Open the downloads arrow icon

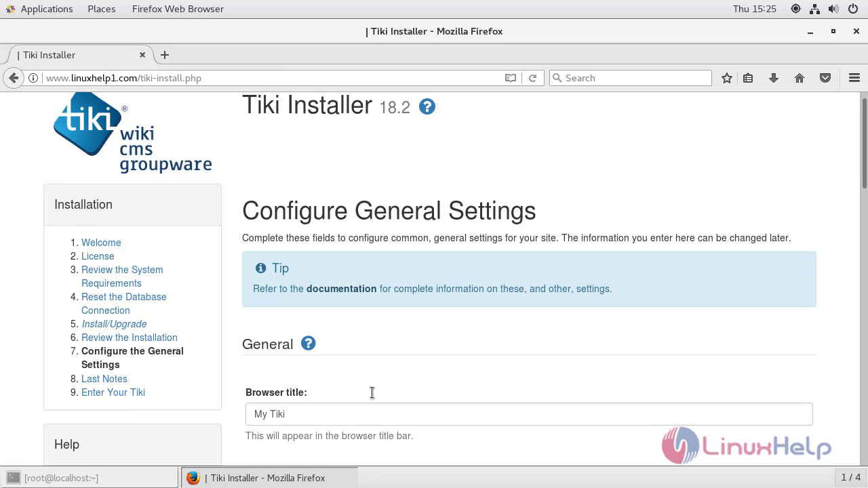point(773,78)
